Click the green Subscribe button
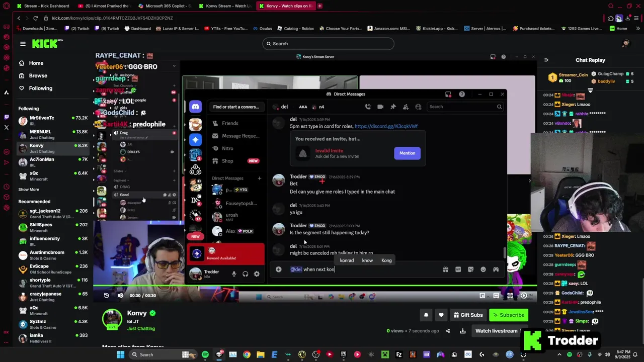The width and height of the screenshot is (644, 362). (509, 315)
